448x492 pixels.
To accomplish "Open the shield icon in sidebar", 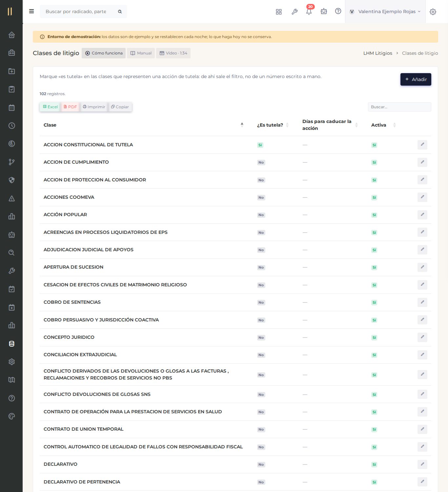I will pyautogui.click(x=11, y=180).
